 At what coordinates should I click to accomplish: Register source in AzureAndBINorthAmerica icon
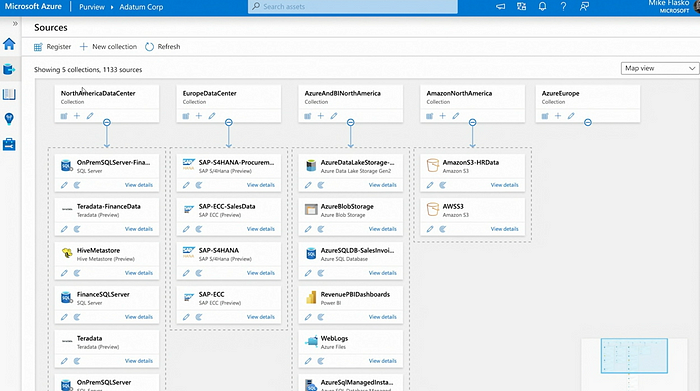coord(308,116)
